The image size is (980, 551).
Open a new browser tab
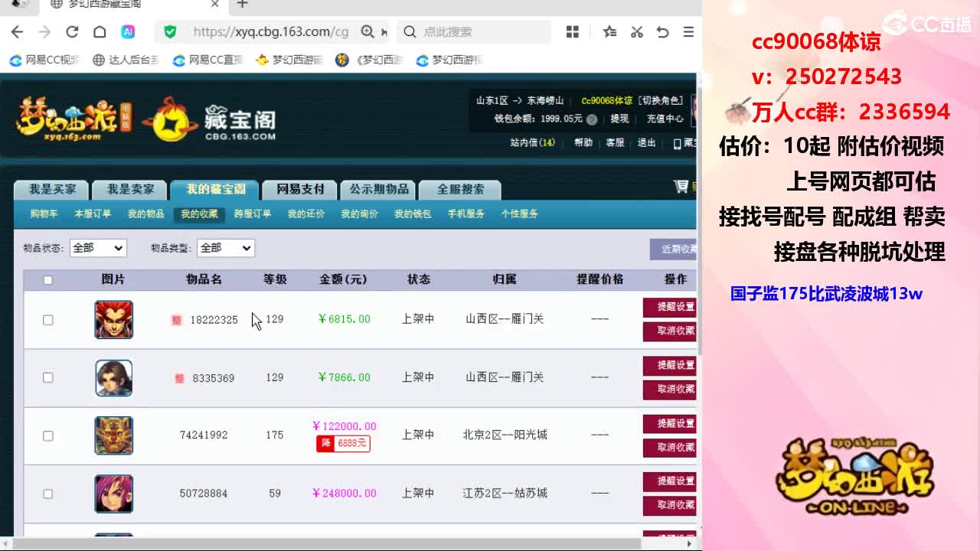[x=242, y=4]
